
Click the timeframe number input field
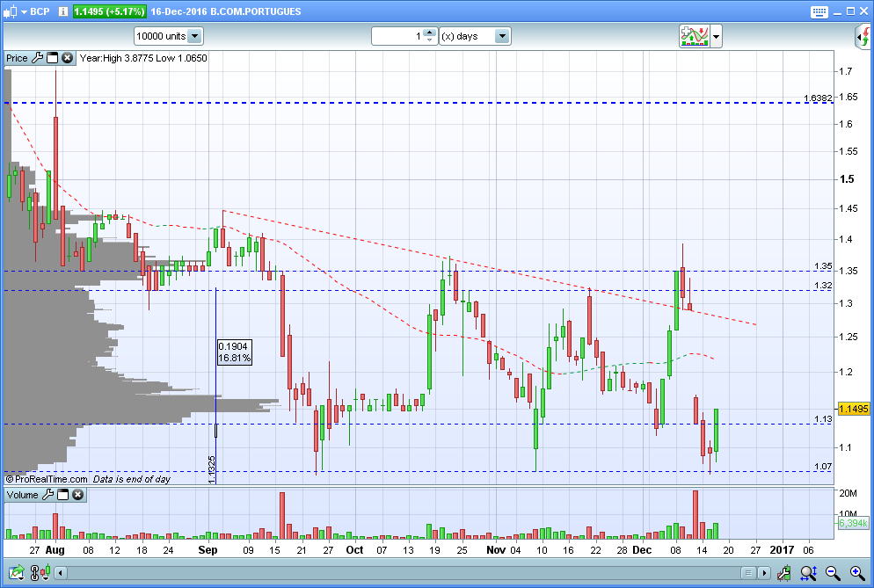(x=398, y=36)
